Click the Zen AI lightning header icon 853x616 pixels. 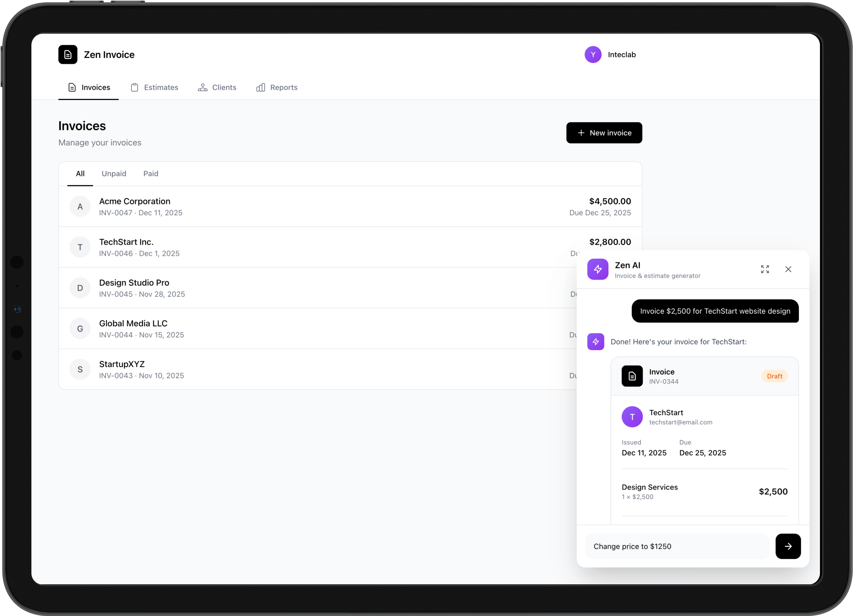(598, 269)
